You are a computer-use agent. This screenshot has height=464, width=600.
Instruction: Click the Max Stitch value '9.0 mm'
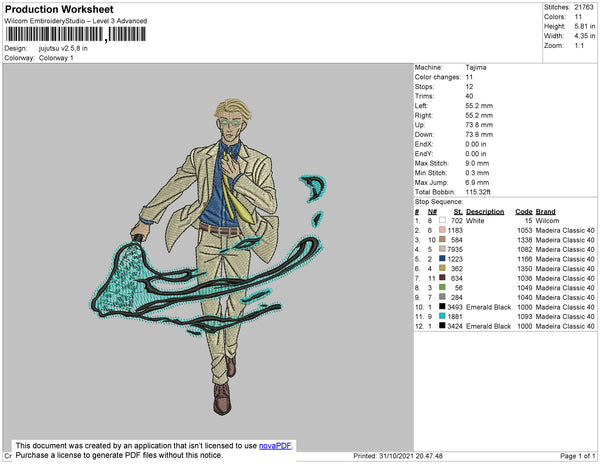tap(477, 163)
